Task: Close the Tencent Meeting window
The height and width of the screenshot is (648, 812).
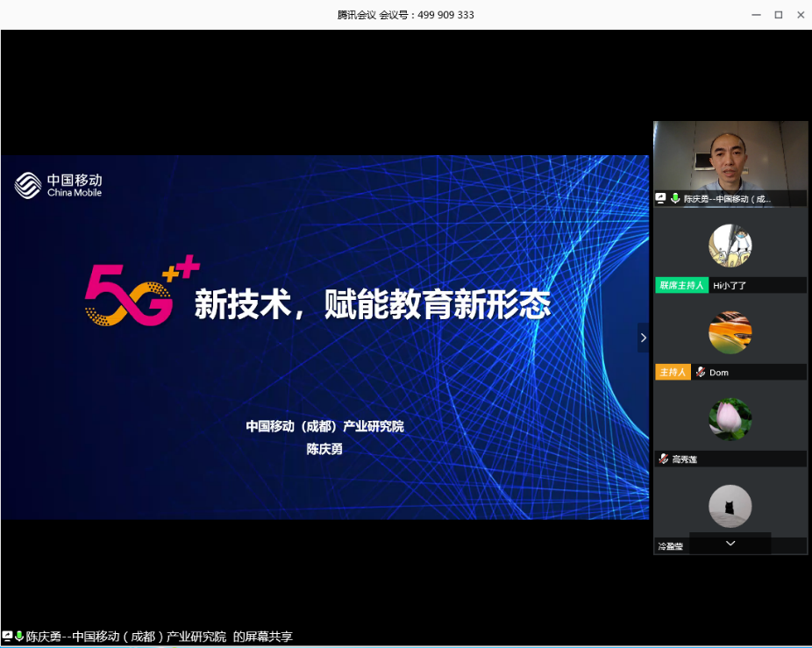Action: [x=801, y=15]
